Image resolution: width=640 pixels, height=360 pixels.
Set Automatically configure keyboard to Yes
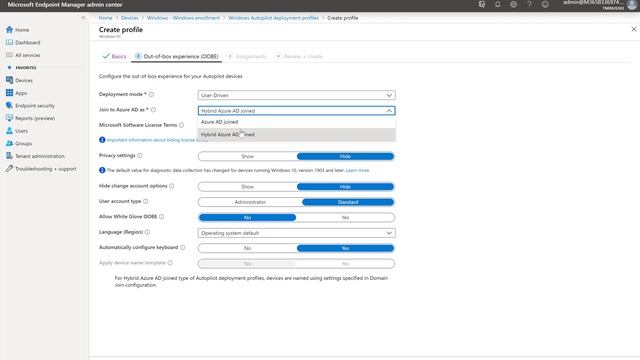[x=345, y=248]
